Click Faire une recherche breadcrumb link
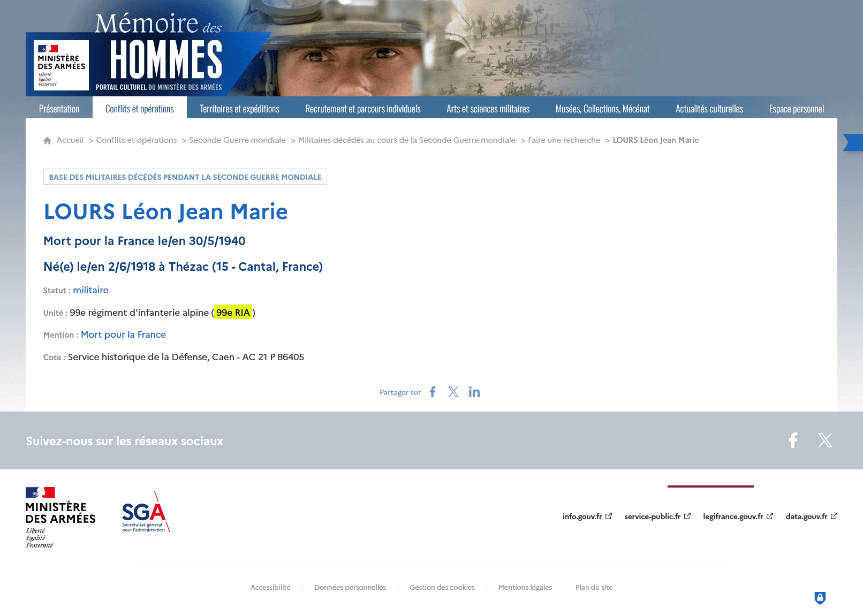863x616 pixels. point(564,140)
